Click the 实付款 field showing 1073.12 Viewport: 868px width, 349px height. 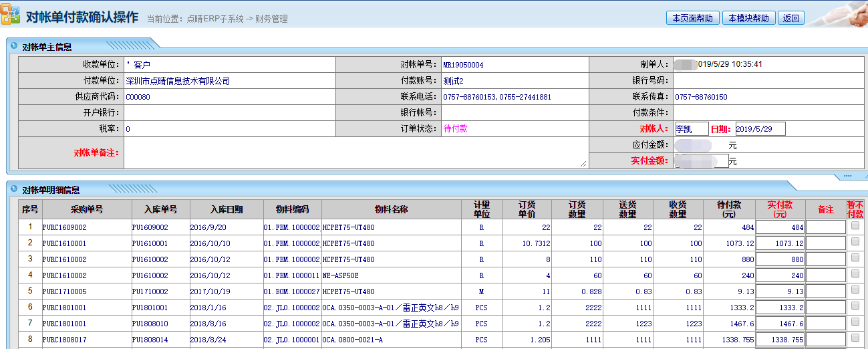[x=780, y=243]
